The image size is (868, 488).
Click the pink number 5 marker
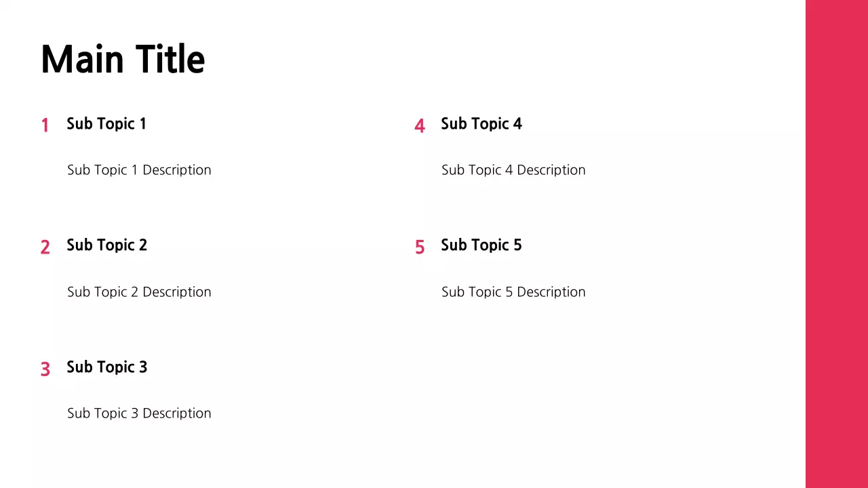point(420,247)
